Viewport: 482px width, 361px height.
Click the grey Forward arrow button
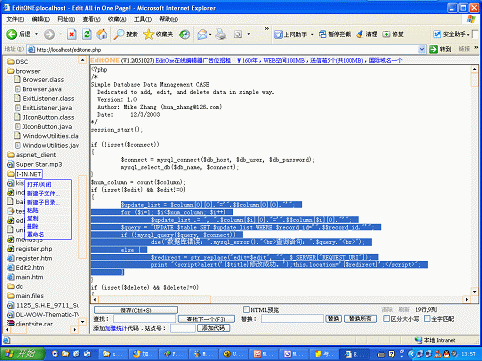point(49,34)
